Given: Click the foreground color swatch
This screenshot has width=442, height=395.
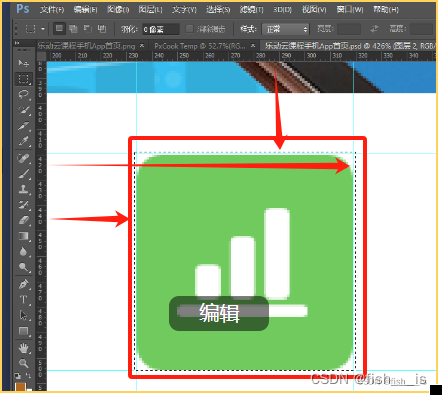Looking at the screenshot, I should (20, 387).
